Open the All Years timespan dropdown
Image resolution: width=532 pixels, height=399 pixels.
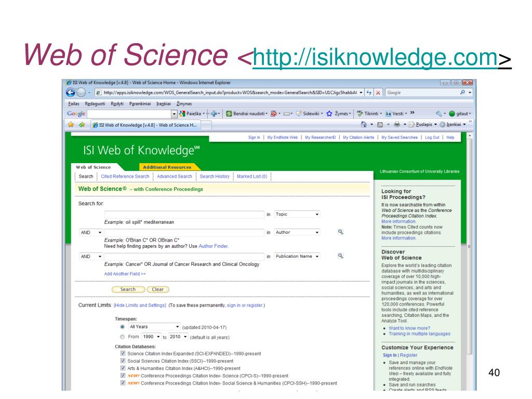click(x=154, y=327)
